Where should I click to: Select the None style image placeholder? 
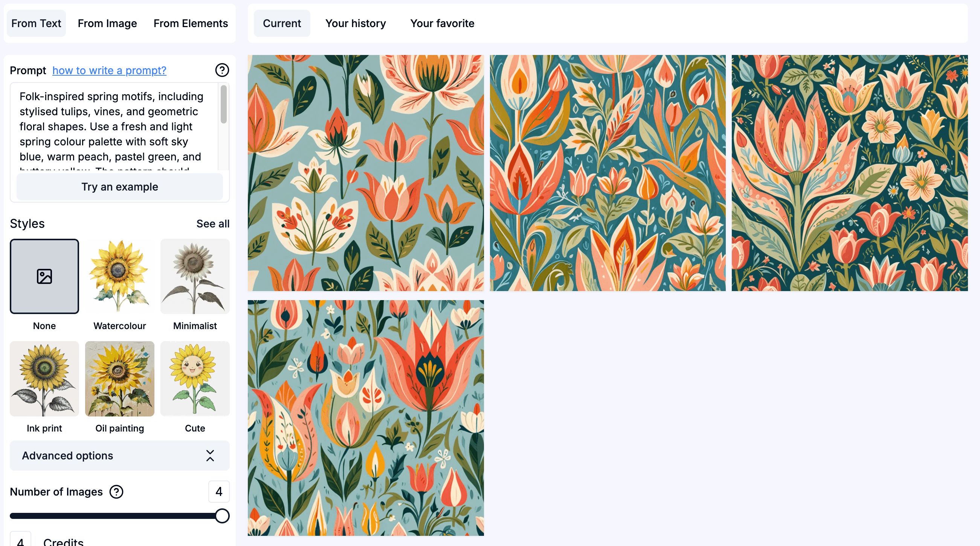[44, 276]
